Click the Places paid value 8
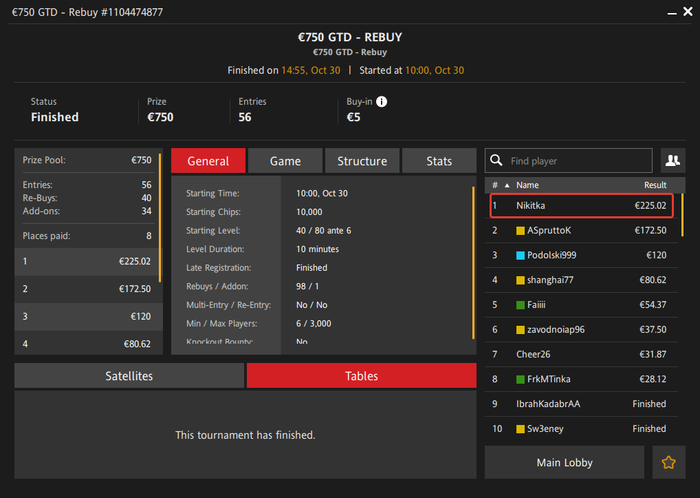This screenshot has width=700, height=498. pyautogui.click(x=149, y=236)
